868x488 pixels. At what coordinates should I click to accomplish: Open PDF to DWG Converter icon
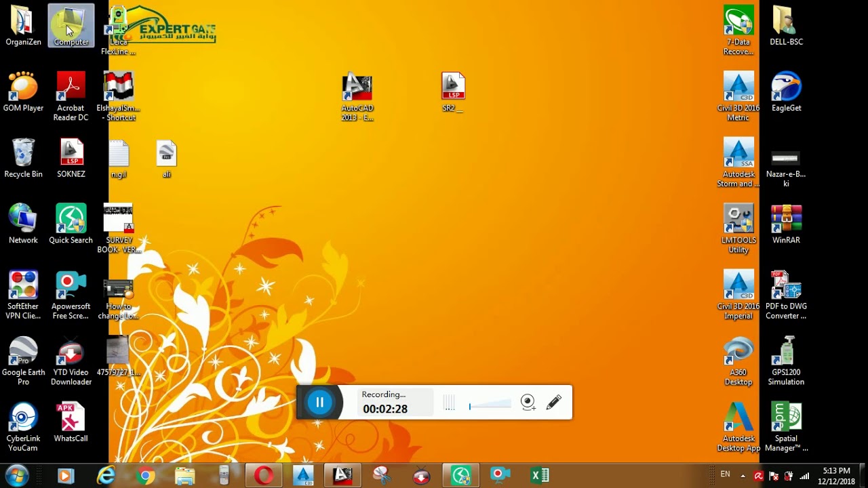(x=786, y=295)
